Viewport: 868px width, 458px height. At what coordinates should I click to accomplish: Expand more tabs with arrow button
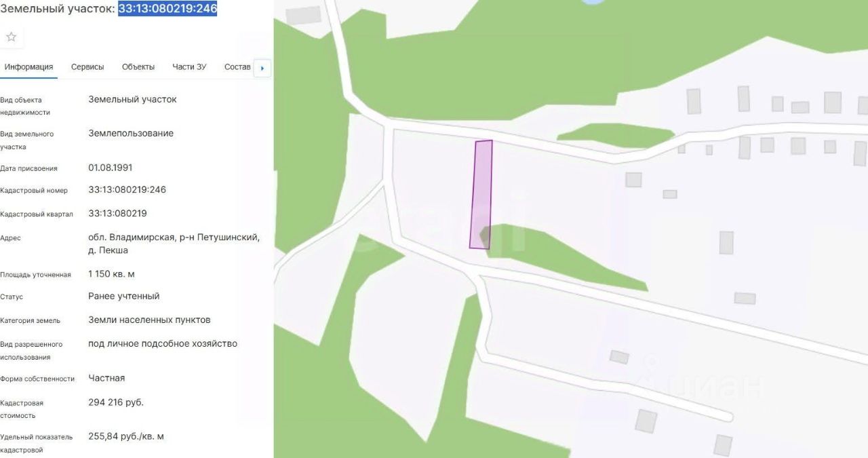(262, 68)
